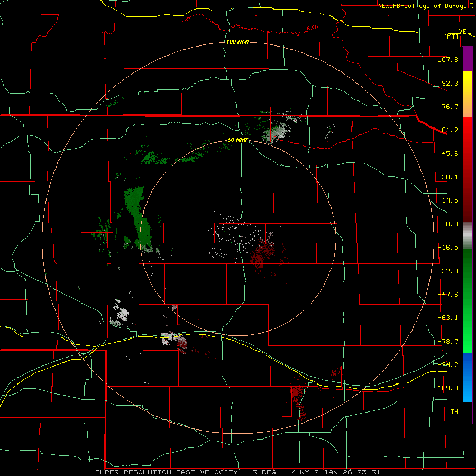Pick the purple segment of velocity color bar
Image resolution: width=476 pixels, height=476 pixels.
pos(467,59)
